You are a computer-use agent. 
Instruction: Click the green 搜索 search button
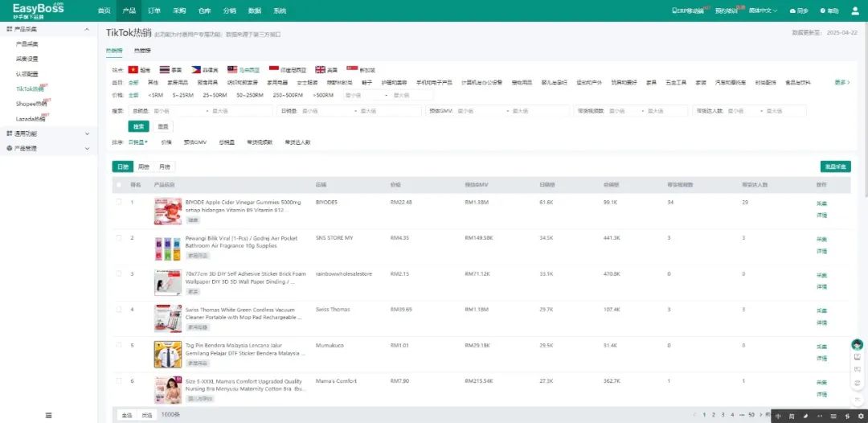139,126
